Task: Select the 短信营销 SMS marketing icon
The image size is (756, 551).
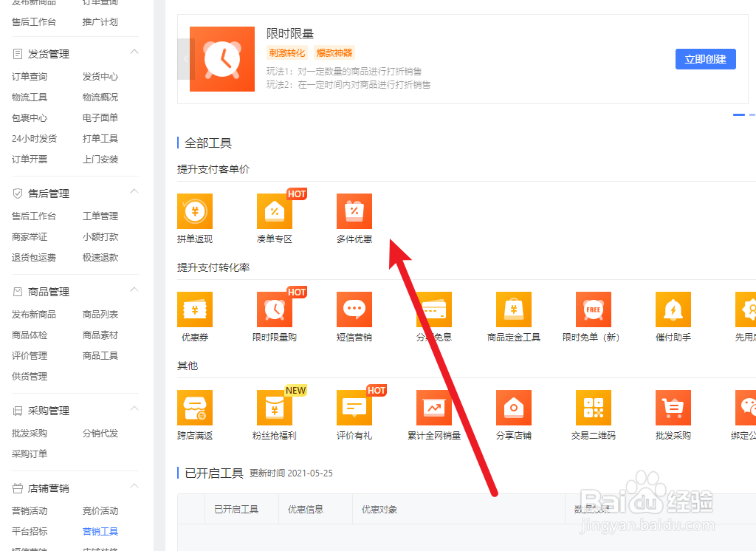Action: point(354,308)
